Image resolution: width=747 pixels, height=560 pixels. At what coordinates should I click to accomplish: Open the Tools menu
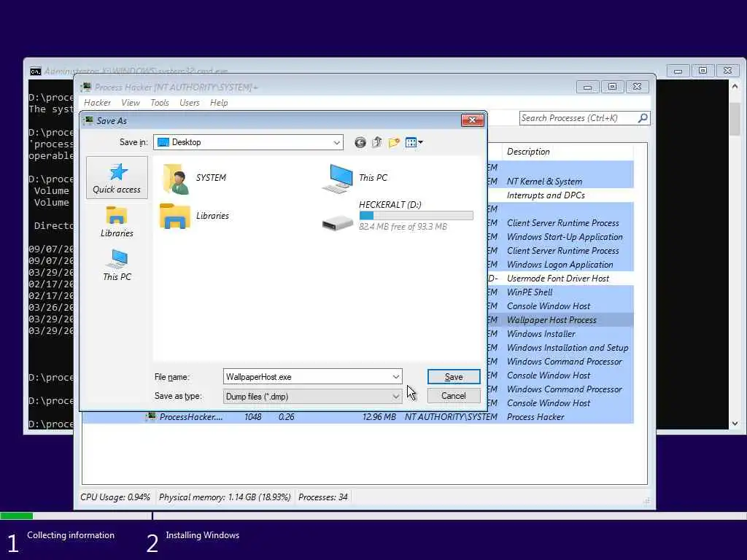click(x=159, y=102)
